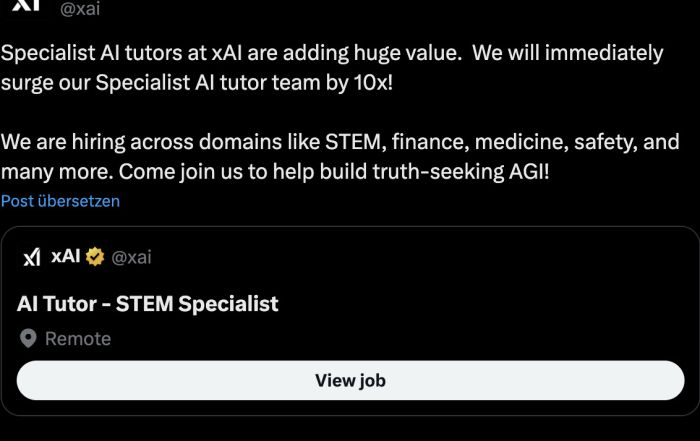Screen dimensions: 700x441
Task: Select the bold xAI name in the job card
Action: [x=65, y=257]
